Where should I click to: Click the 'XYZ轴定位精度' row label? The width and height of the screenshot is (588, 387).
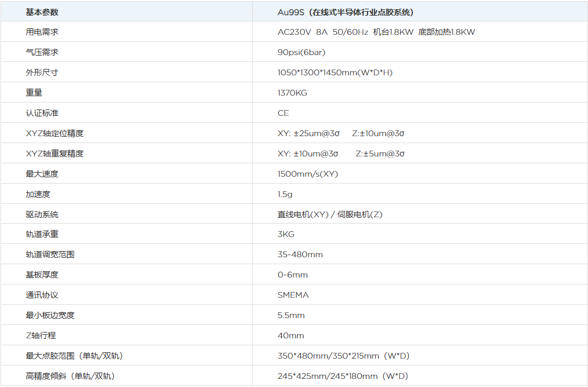pyautogui.click(x=55, y=133)
